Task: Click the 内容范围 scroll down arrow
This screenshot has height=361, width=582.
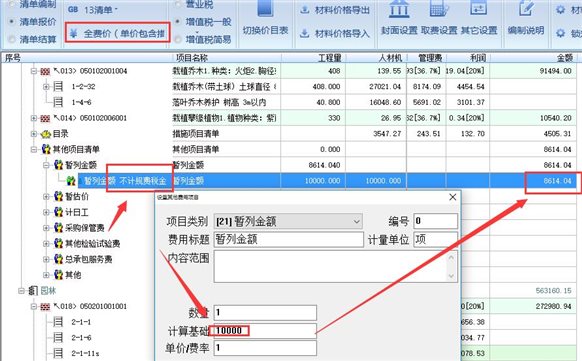Action: [451, 276]
